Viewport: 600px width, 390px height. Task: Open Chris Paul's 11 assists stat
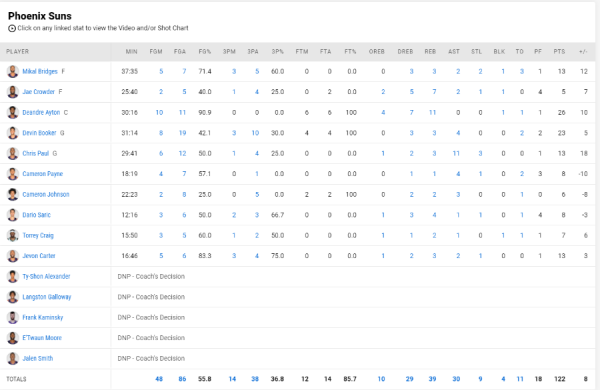(456, 153)
